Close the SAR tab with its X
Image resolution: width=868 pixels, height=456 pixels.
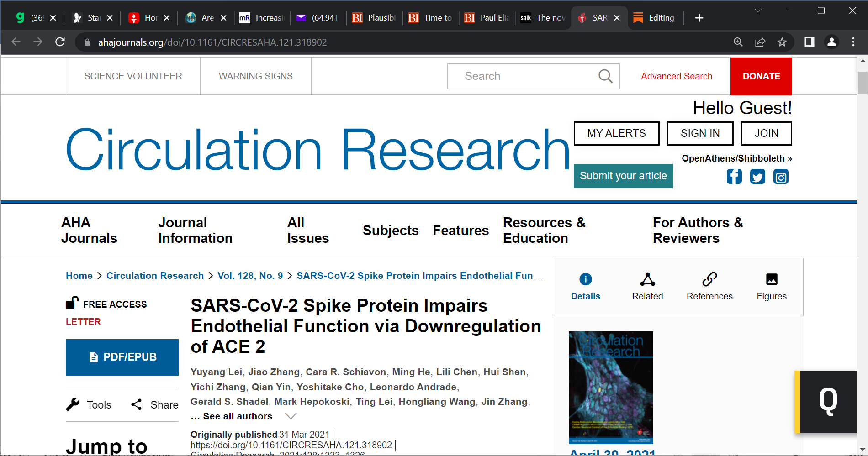click(617, 18)
